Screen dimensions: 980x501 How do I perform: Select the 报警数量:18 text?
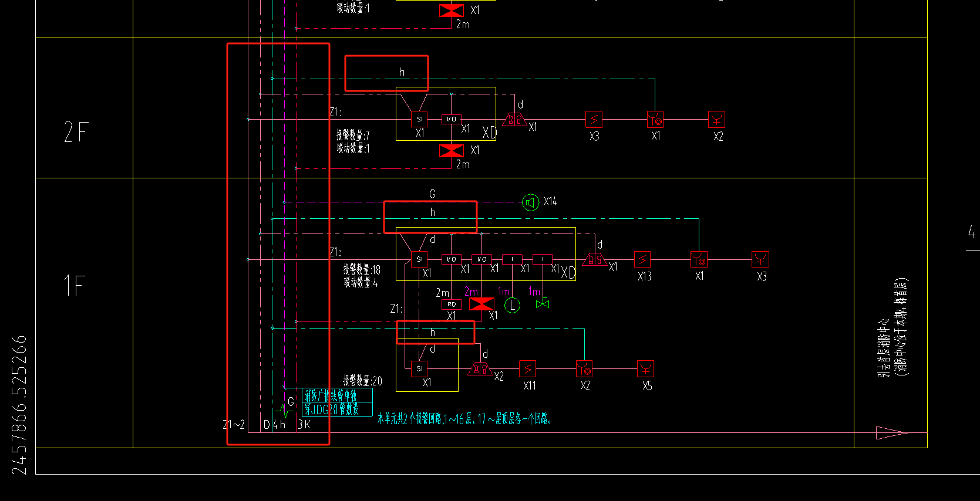[362, 269]
